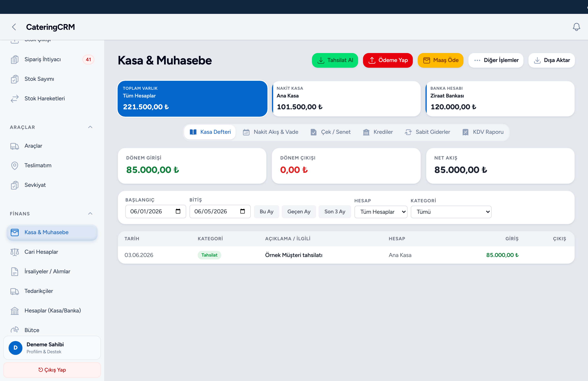Image resolution: width=588 pixels, height=381 pixels.
Task: Open Diğer İşlemer more actions menu
Action: 496,60
